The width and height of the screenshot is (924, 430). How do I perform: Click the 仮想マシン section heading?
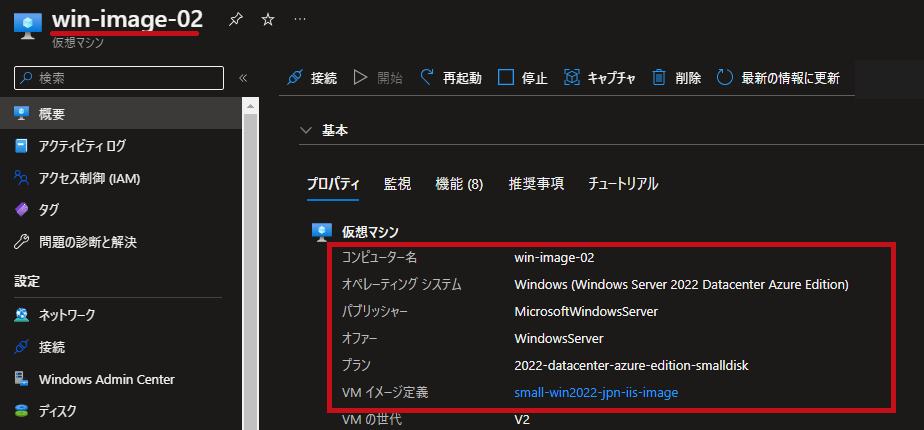point(369,231)
